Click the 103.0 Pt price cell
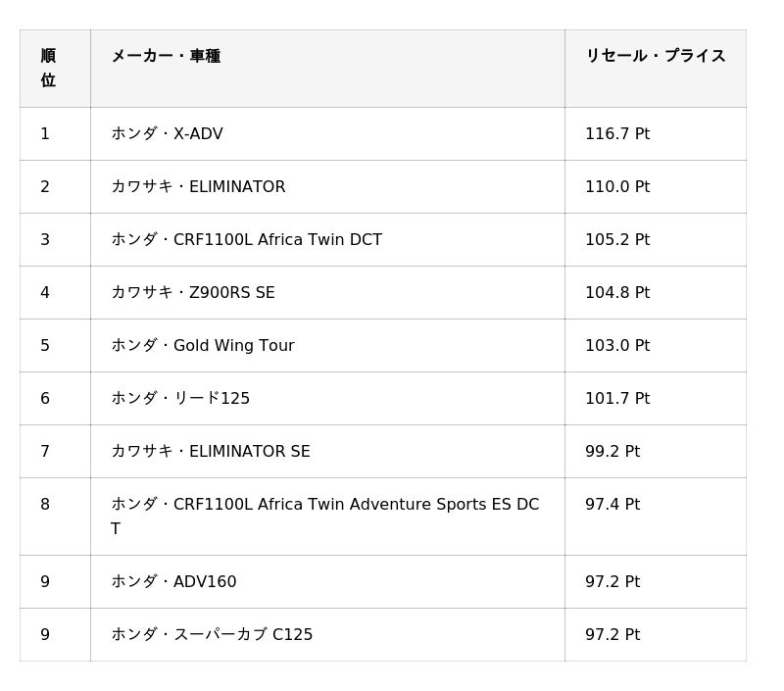 coord(617,346)
